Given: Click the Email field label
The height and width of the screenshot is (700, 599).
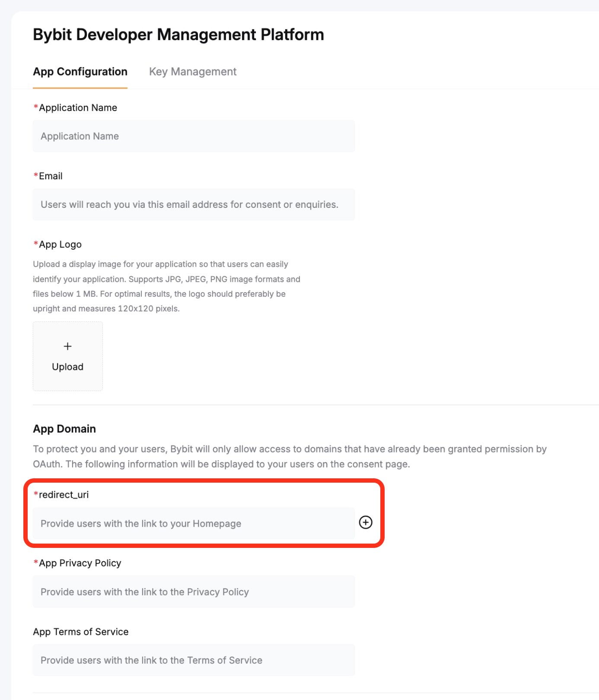Looking at the screenshot, I should (51, 176).
